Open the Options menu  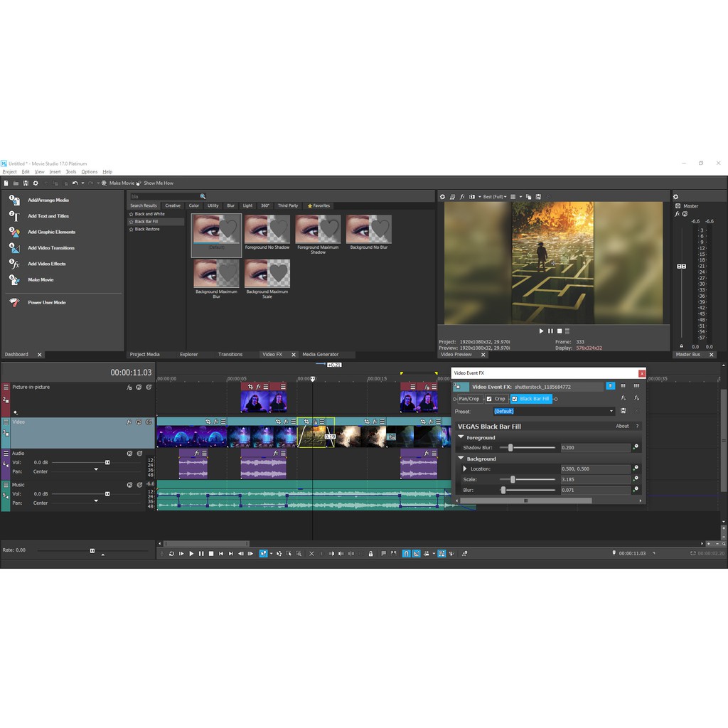click(90, 171)
